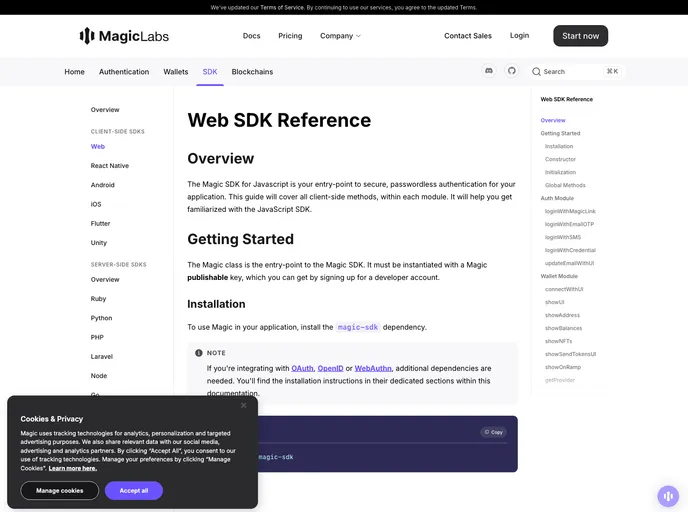This screenshot has height=512, width=688.
Task: Open the Discord icon link
Action: pos(489,71)
